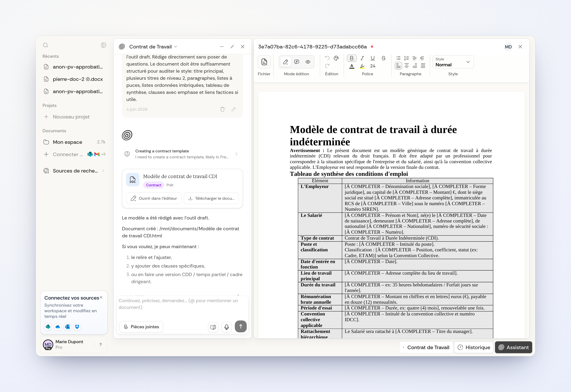Toggle italic formatting
This screenshot has width=571, height=392.
coord(362,58)
